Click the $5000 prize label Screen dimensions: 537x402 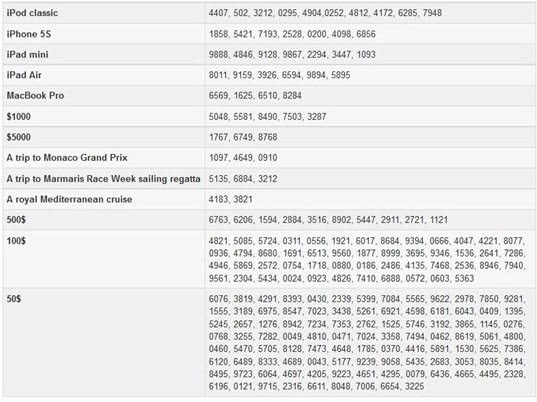[18, 137]
